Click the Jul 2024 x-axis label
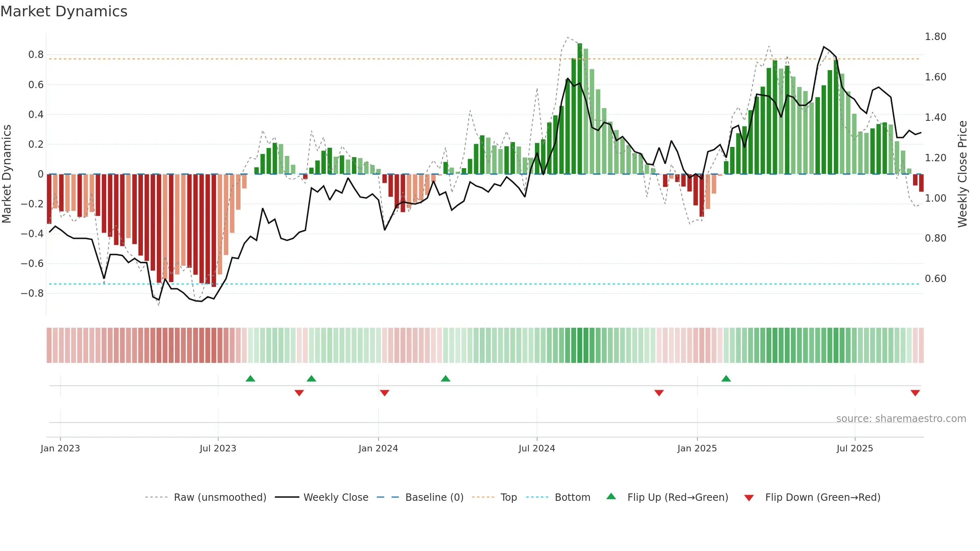Screen dimensions: 980x551 tap(537, 448)
